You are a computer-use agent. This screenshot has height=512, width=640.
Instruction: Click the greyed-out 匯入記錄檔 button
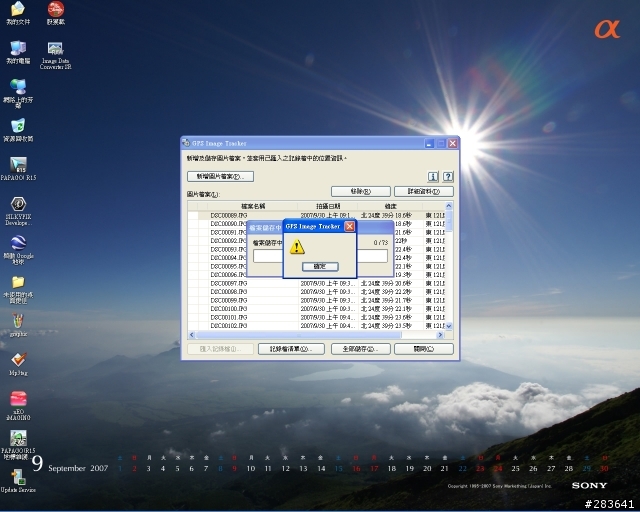coord(220,349)
